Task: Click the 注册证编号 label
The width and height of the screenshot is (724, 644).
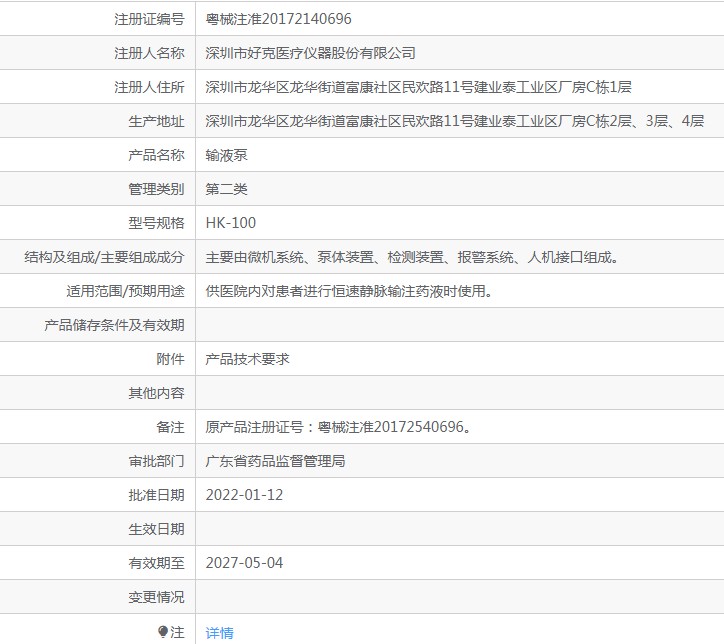Action: point(150,19)
